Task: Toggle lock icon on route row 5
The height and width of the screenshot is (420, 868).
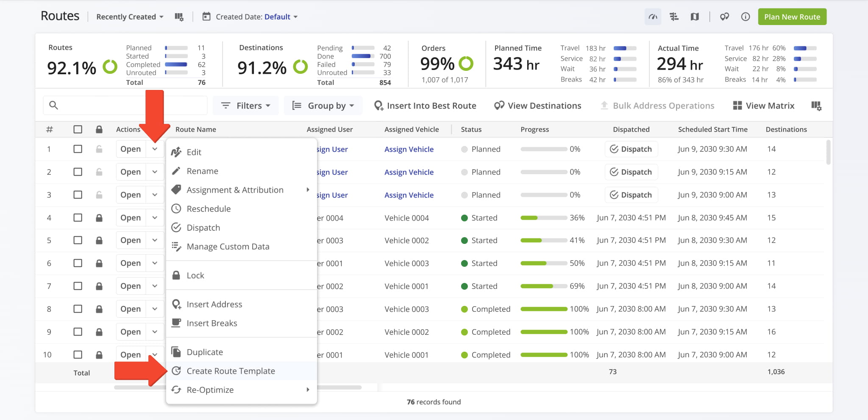Action: click(x=99, y=240)
